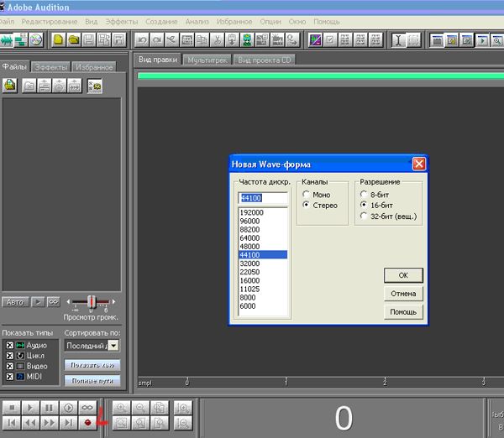The height and width of the screenshot is (438, 504).
Task: Click the Multitrack view toolbar icon
Action: 21,40
